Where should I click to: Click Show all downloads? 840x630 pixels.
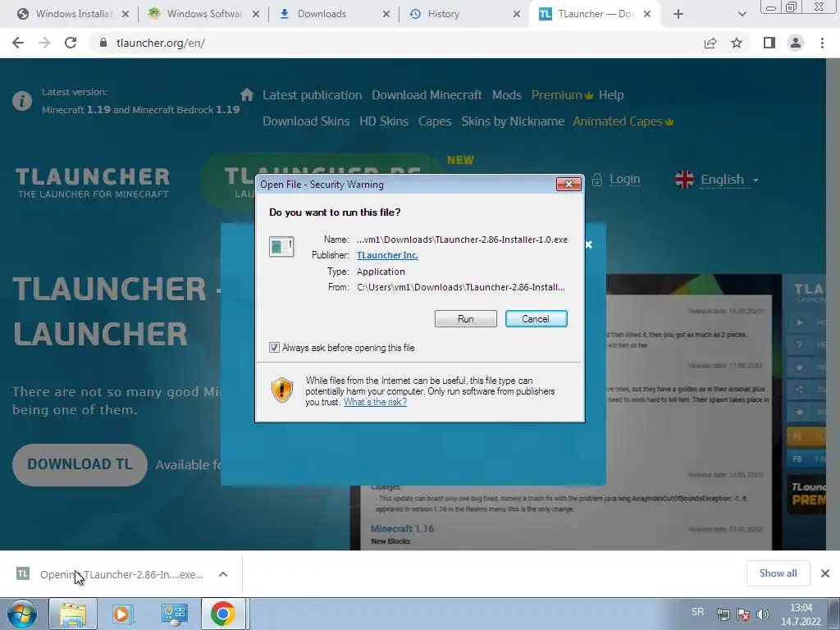778,573
